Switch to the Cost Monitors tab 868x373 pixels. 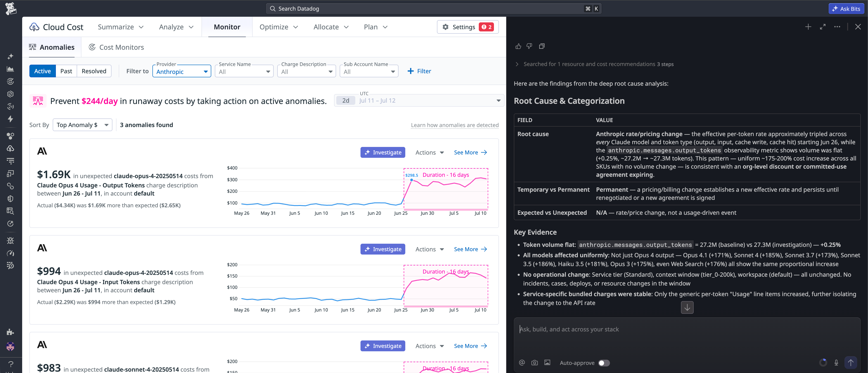(x=116, y=47)
